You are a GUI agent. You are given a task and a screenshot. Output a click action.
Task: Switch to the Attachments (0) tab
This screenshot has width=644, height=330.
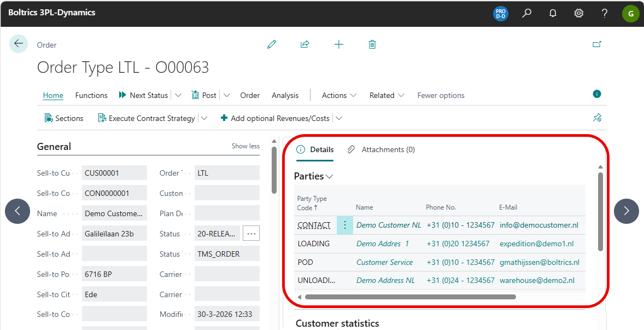(x=382, y=149)
